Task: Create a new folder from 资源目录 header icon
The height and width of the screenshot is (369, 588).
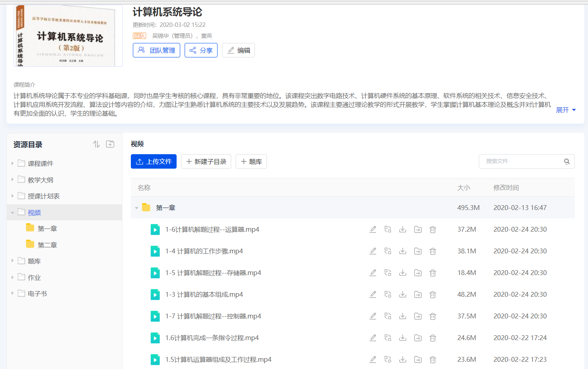Action: [x=110, y=143]
